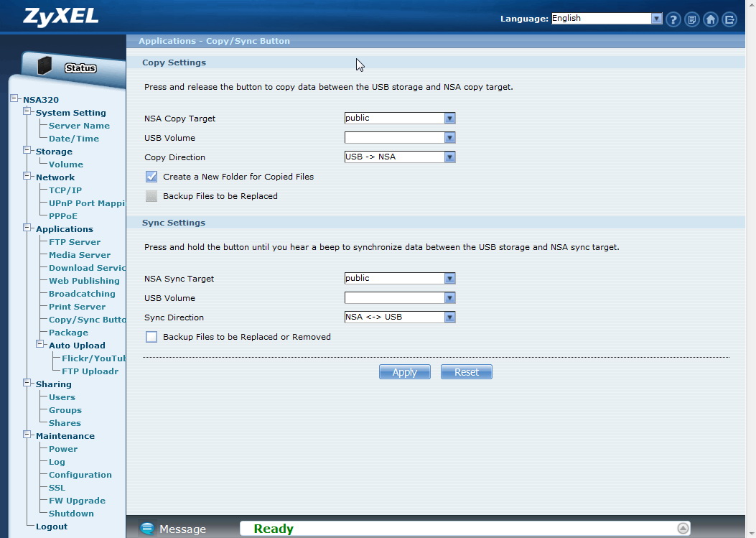Open Shares page
Image resolution: width=756 pixels, height=538 pixels.
tap(65, 423)
